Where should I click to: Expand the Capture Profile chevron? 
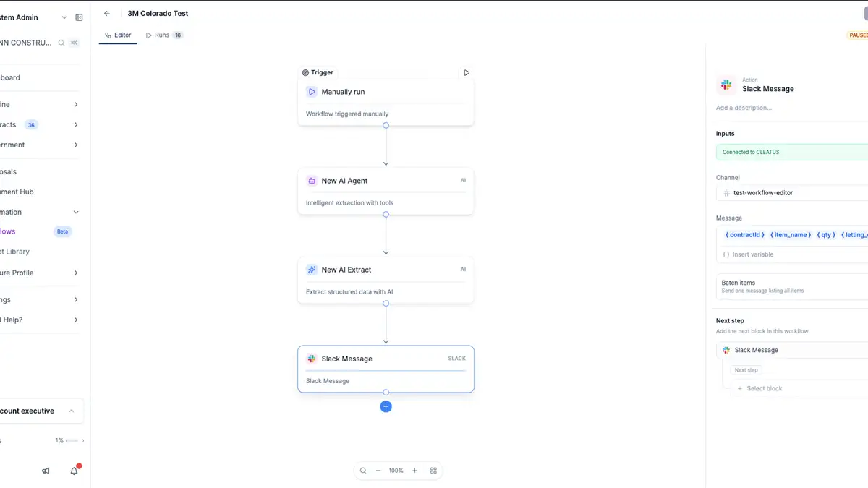tap(76, 273)
